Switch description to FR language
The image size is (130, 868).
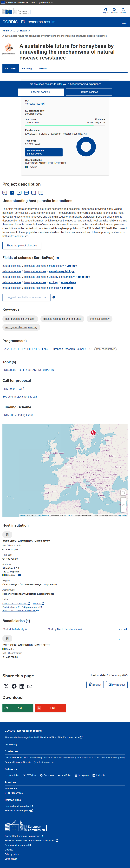coord(26,193)
